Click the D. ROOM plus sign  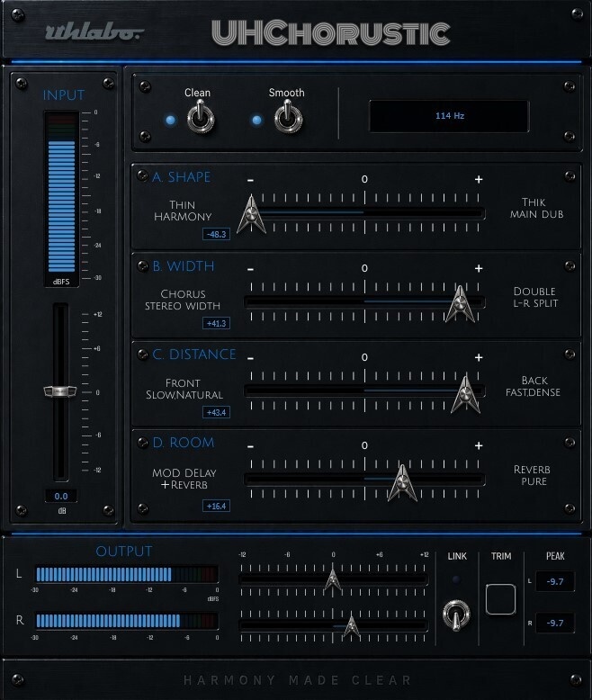click(479, 445)
